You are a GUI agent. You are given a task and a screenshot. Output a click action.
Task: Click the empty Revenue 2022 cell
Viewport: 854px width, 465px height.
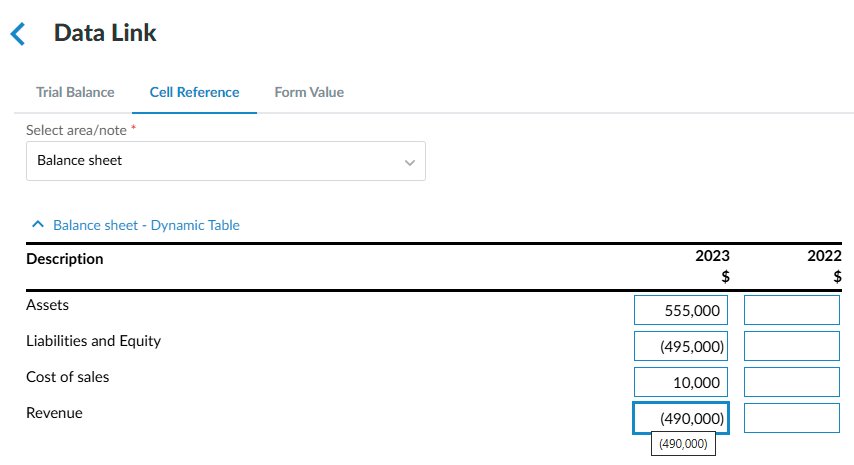(x=792, y=418)
